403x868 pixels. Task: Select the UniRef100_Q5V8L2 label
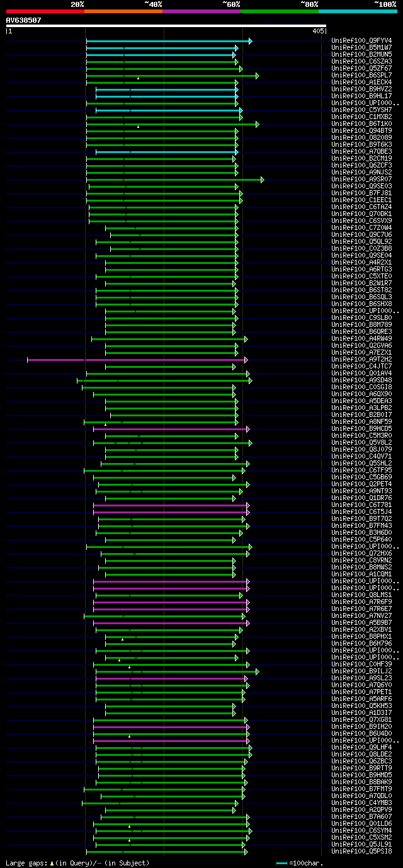coord(361,443)
